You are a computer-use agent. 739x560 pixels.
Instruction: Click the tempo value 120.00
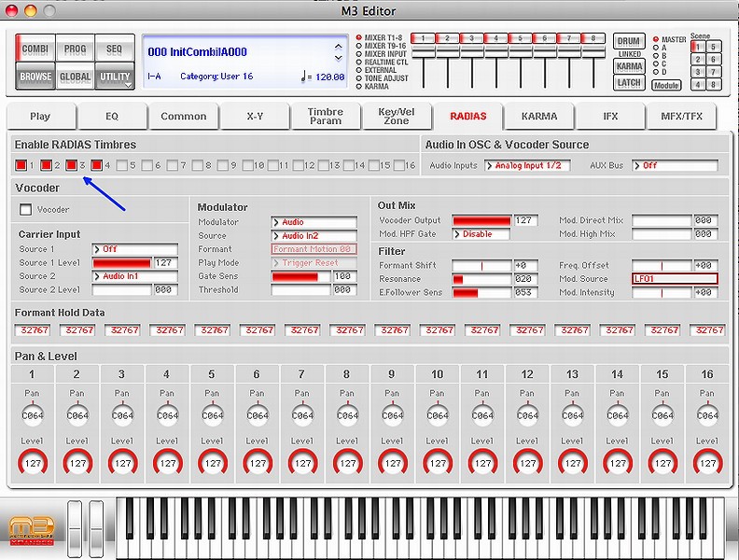click(330, 77)
